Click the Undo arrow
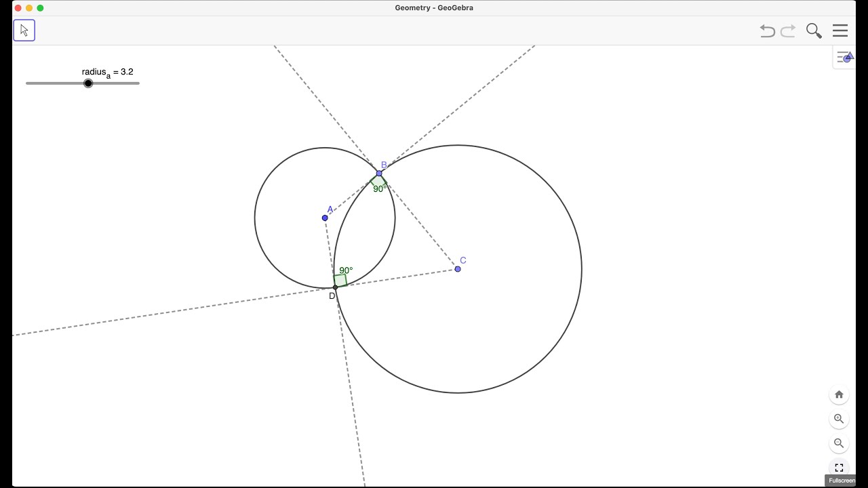868x488 pixels. [767, 30]
